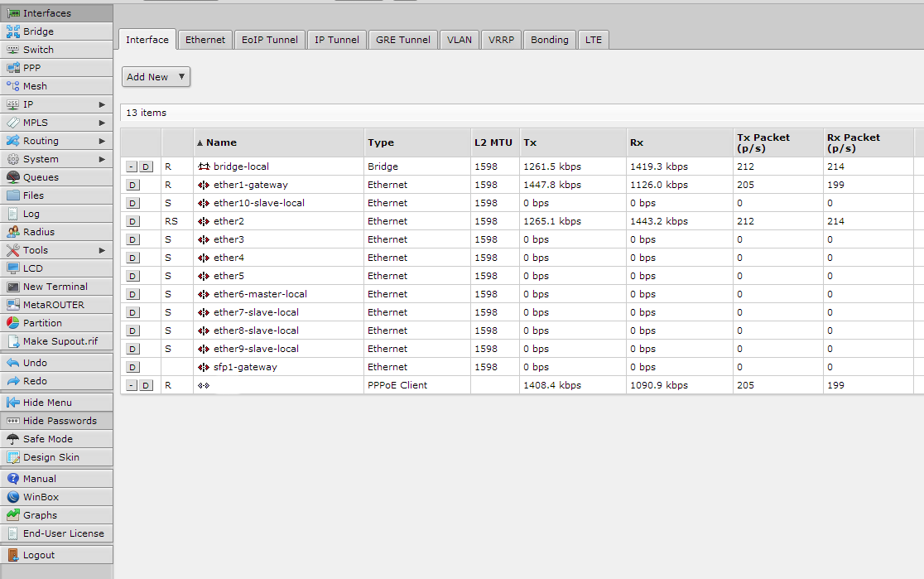The height and width of the screenshot is (579, 924).
Task: Switch to the Ethernet tab
Action: pos(205,40)
